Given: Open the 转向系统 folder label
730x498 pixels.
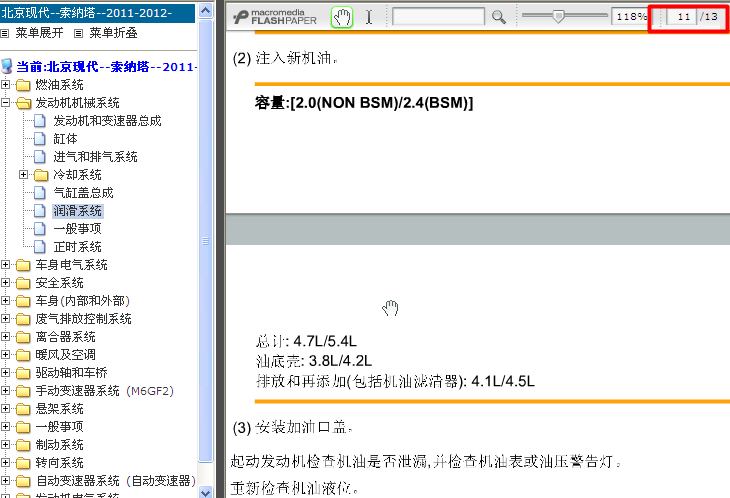Looking at the screenshot, I should coord(59,463).
